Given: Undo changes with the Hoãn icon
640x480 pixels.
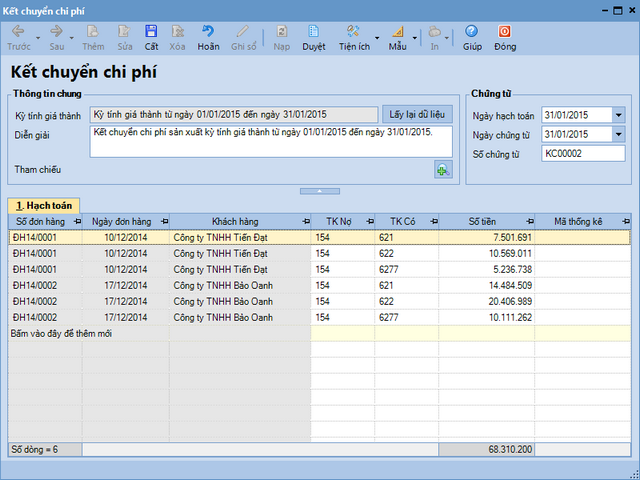Looking at the screenshot, I should (x=208, y=31).
